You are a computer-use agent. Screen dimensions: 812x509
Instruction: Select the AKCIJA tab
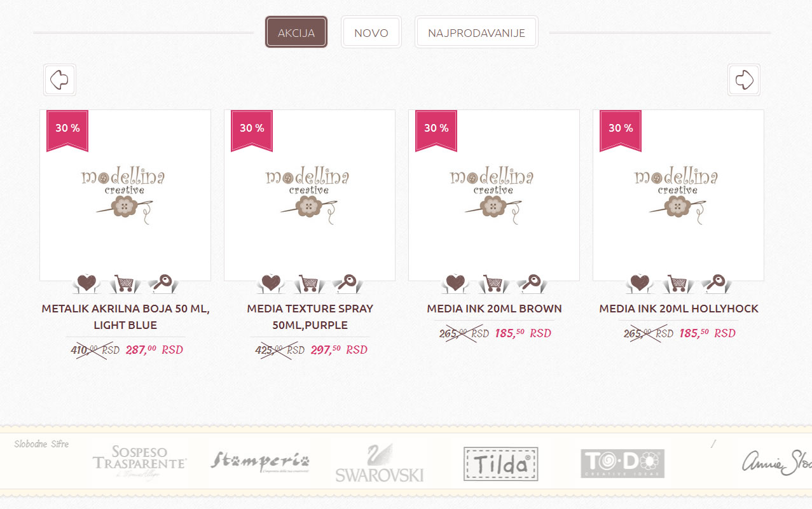(x=296, y=32)
